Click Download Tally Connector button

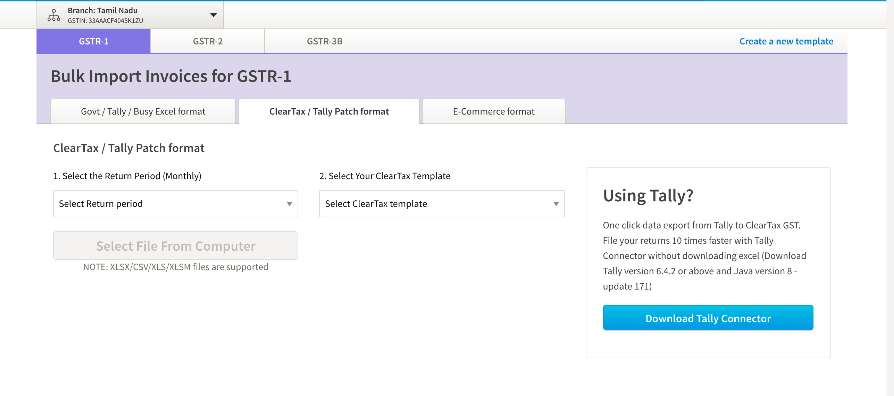click(x=708, y=318)
